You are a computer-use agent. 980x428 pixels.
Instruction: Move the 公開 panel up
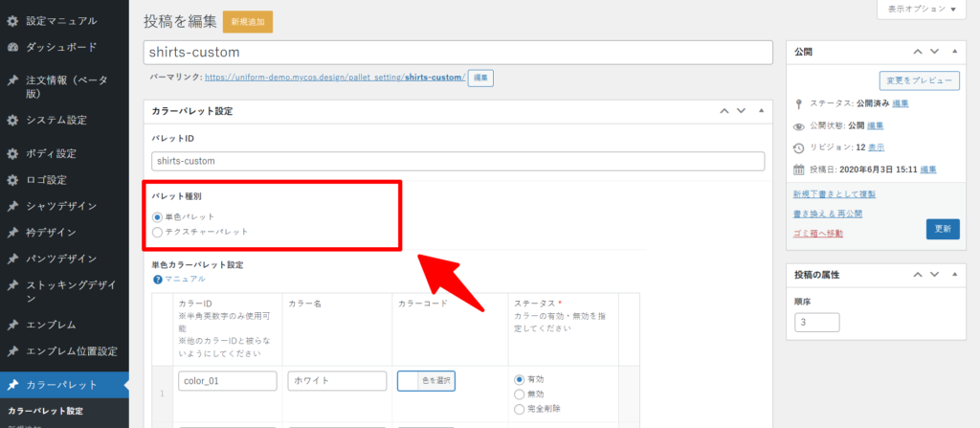(918, 52)
